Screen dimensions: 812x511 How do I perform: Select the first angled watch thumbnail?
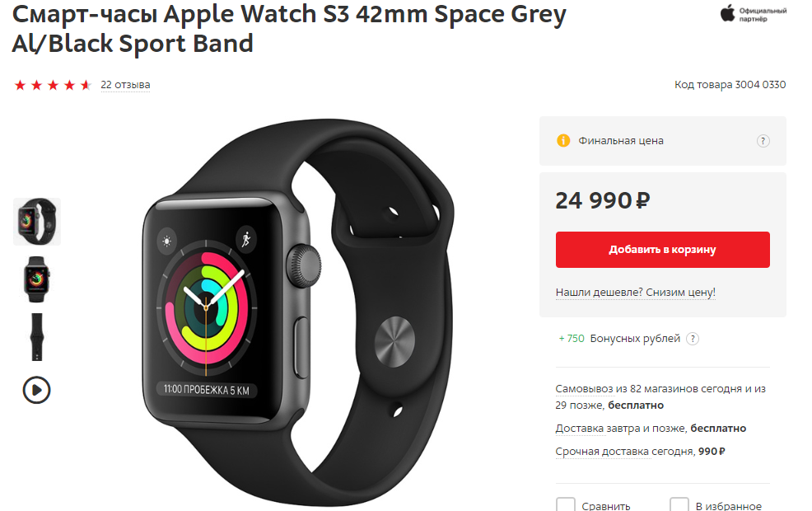pos(37,221)
